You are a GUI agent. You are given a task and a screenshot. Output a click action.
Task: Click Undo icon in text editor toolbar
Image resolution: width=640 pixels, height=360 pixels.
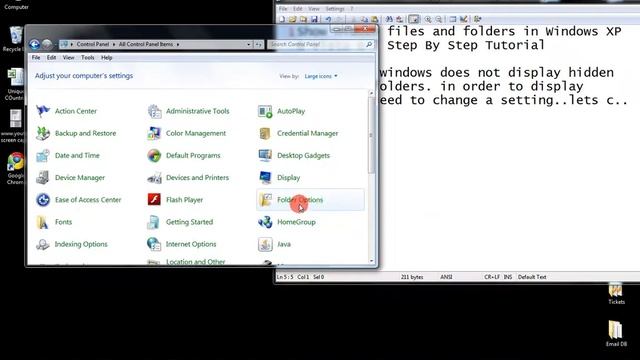click(x=329, y=19)
